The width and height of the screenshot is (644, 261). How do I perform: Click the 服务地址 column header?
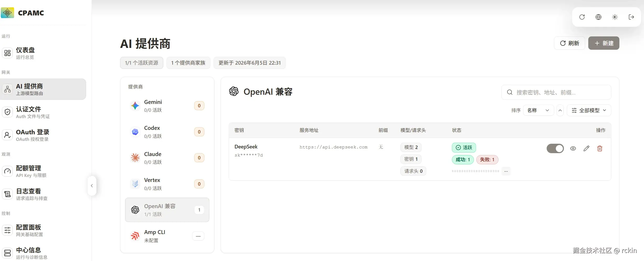(x=309, y=130)
